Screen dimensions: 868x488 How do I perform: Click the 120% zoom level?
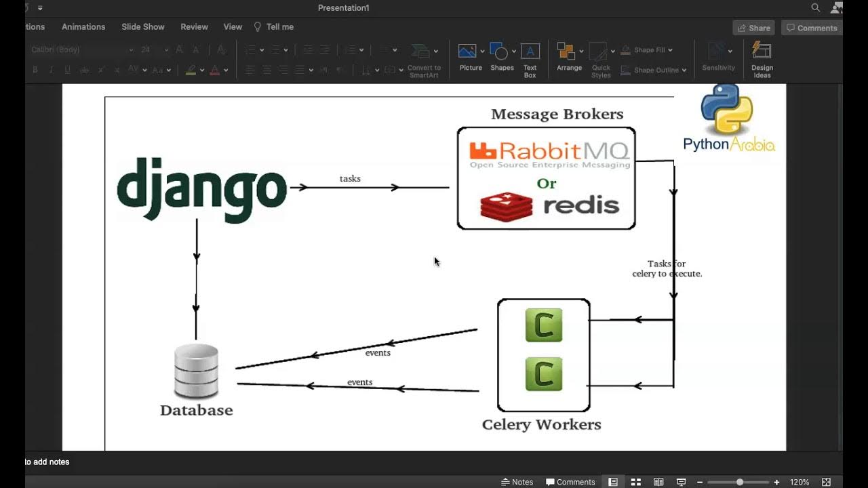[x=800, y=482]
